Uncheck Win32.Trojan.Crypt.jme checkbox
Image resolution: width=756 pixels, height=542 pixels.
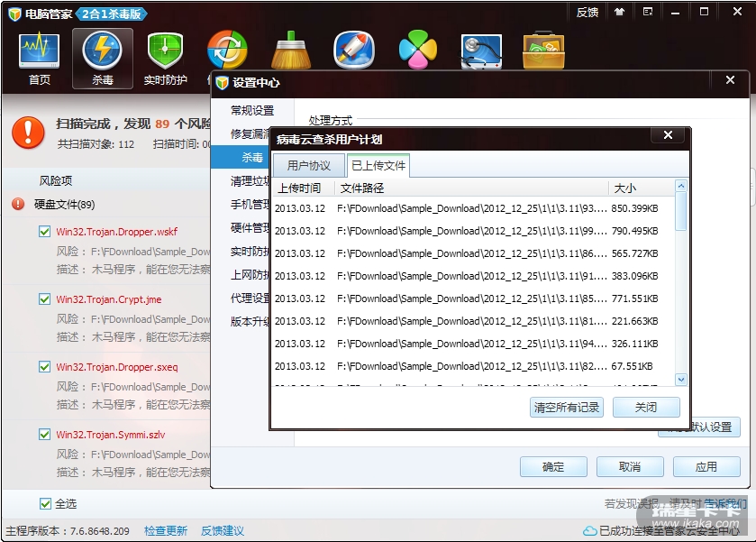click(44, 299)
